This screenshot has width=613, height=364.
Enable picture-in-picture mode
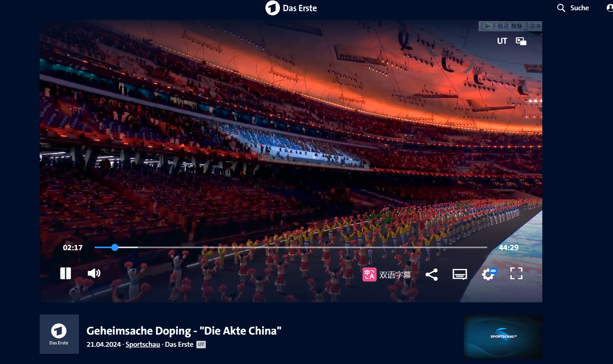(521, 41)
